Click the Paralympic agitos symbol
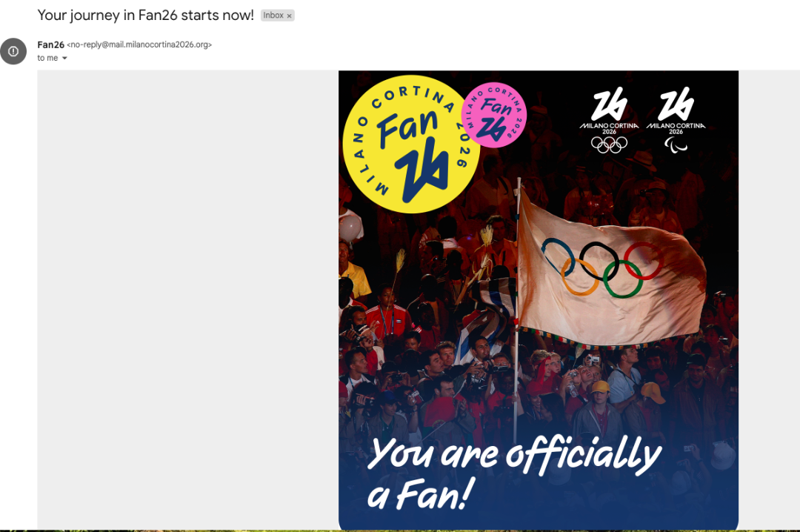 point(676,144)
